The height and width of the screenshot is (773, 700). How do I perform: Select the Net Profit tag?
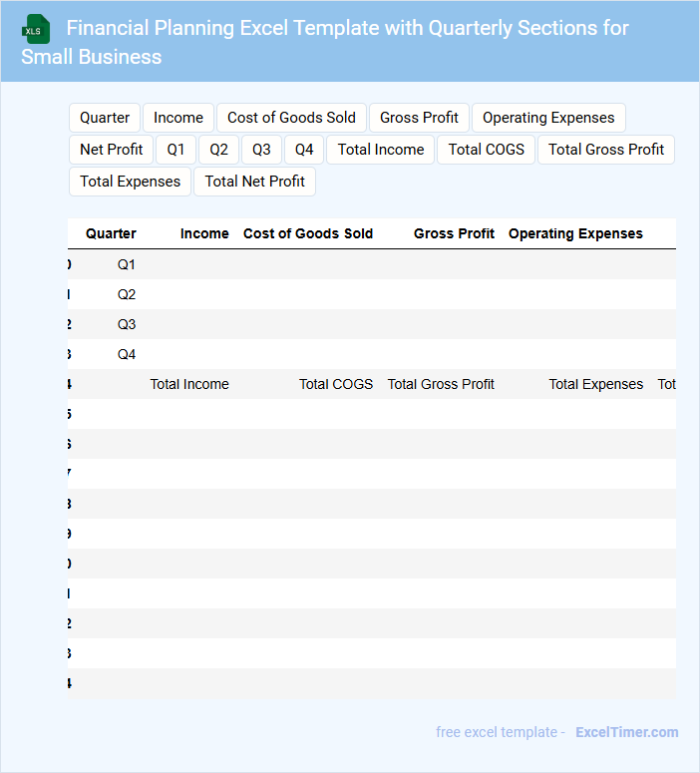tap(112, 150)
